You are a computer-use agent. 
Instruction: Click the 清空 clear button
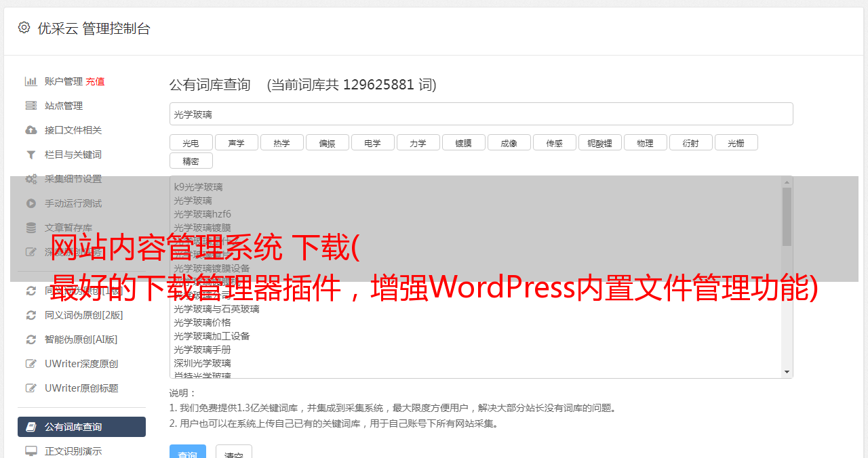tap(234, 453)
